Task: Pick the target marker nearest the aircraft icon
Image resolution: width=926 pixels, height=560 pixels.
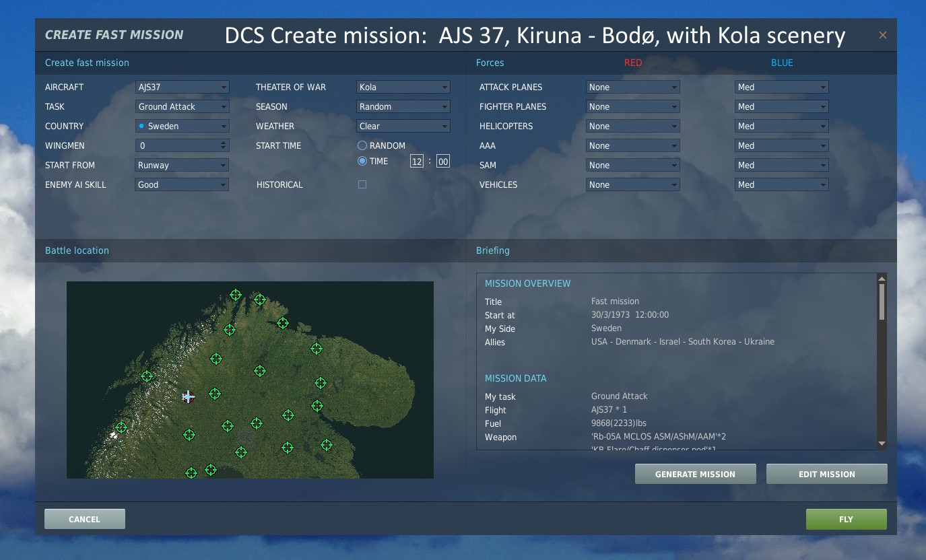Action: (x=215, y=394)
